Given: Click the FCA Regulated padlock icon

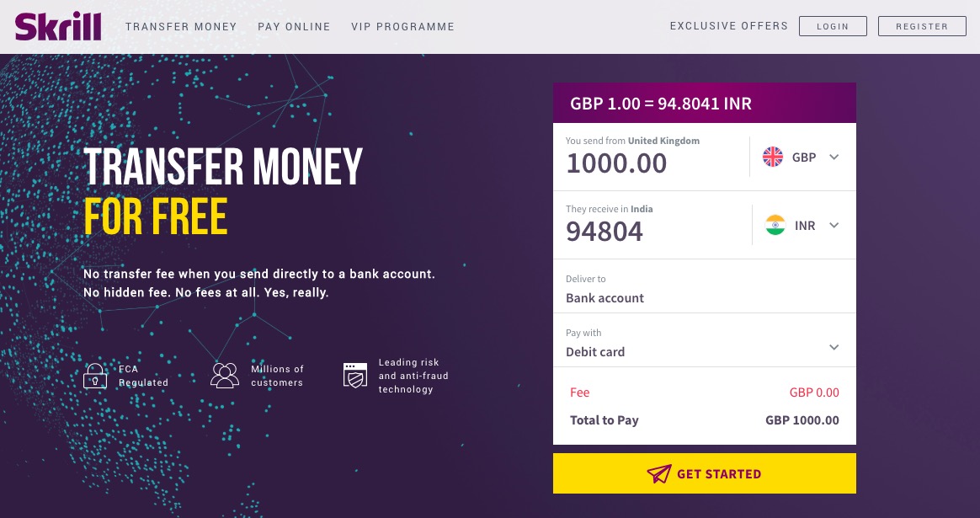Looking at the screenshot, I should click(95, 376).
